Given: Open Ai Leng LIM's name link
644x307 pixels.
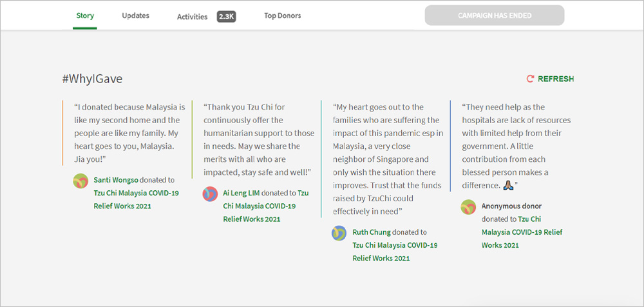Looking at the screenshot, I should tap(241, 193).
